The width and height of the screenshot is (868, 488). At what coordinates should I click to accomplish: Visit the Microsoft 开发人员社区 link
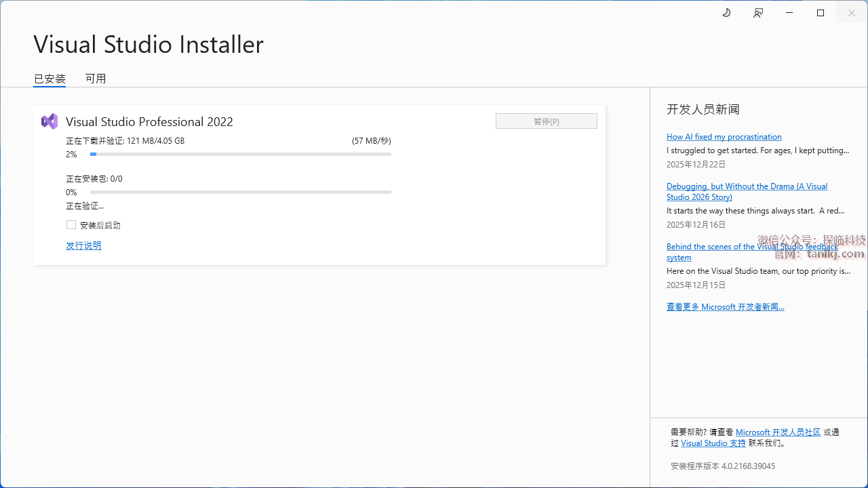point(778,432)
